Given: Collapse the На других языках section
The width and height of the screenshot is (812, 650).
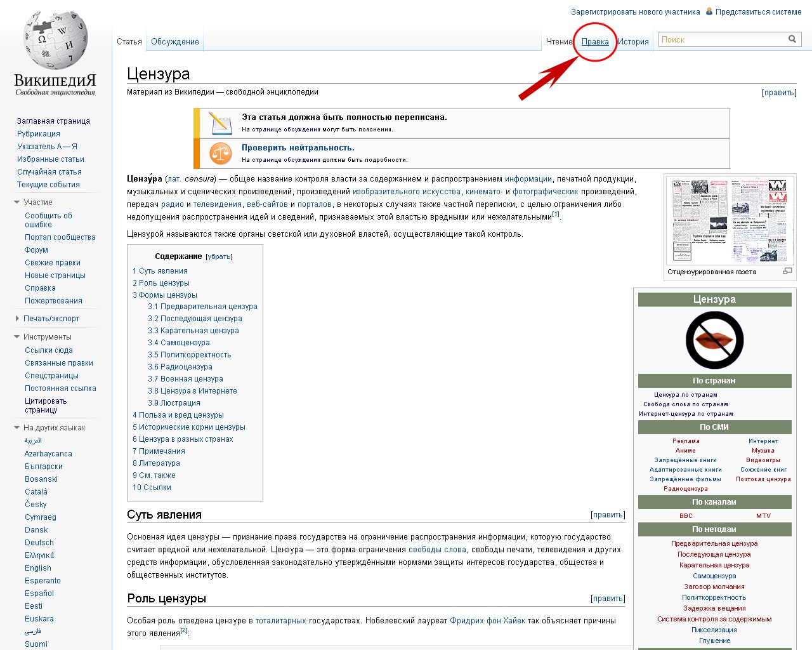Looking at the screenshot, I should 17,428.
